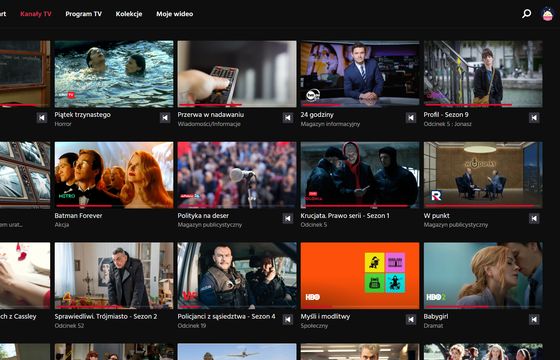The height and width of the screenshot is (360, 560).
Task: Click the Społeczny genre label
Action: point(314,326)
